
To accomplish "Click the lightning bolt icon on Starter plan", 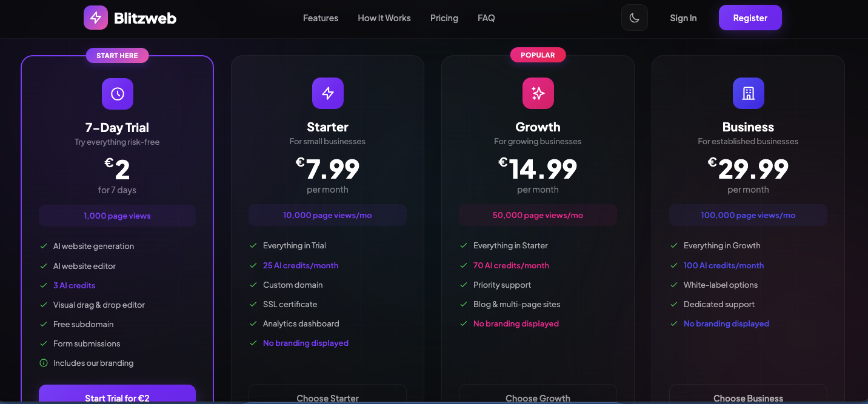I will coord(327,93).
